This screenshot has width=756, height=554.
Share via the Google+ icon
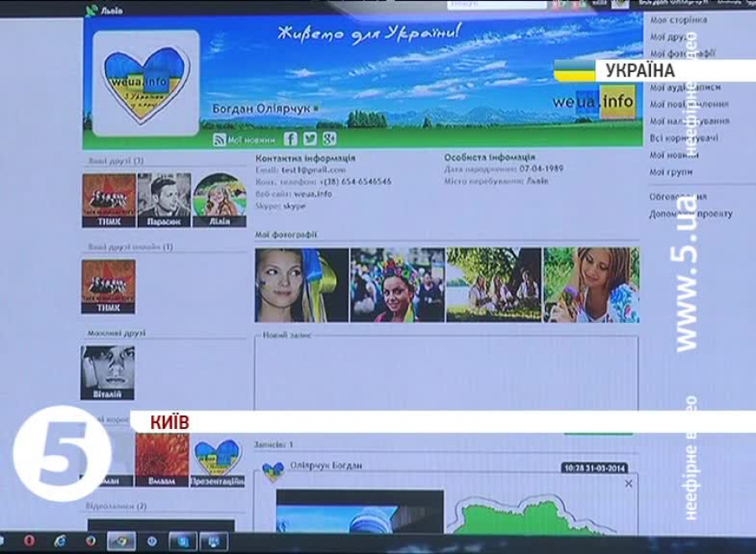(329, 139)
